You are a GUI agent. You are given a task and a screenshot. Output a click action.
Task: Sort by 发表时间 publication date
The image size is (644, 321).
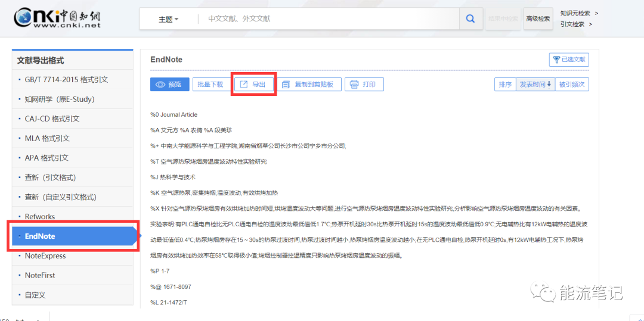click(535, 85)
